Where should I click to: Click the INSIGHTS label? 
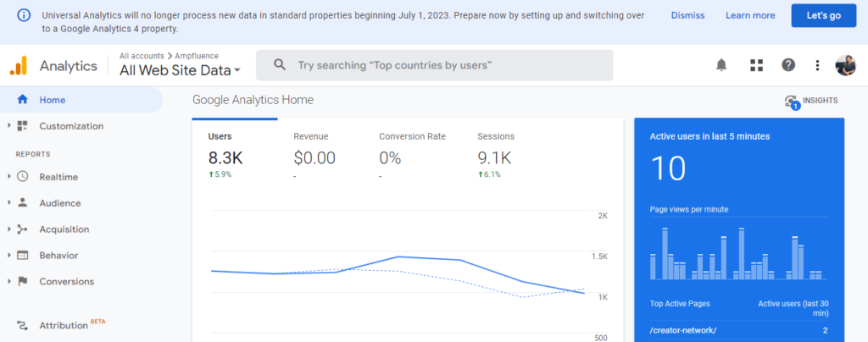point(820,101)
